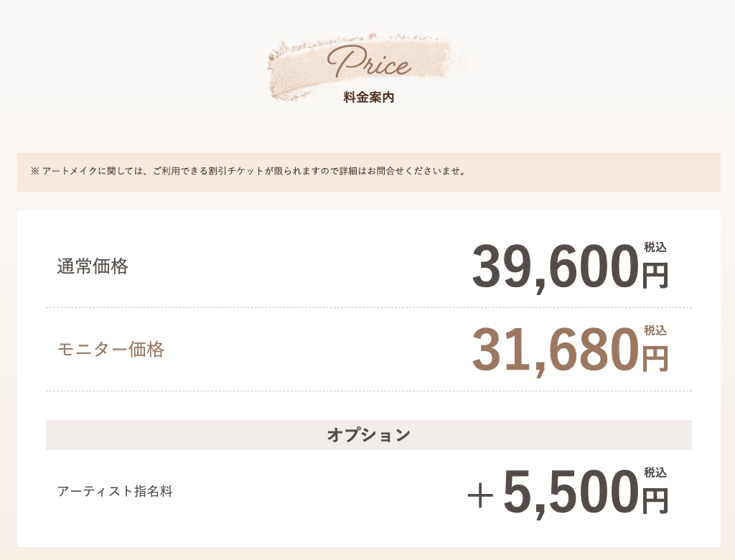The width and height of the screenshot is (735, 560).
Task: Click the 税込 label above 39,600円
Action: coord(655,247)
